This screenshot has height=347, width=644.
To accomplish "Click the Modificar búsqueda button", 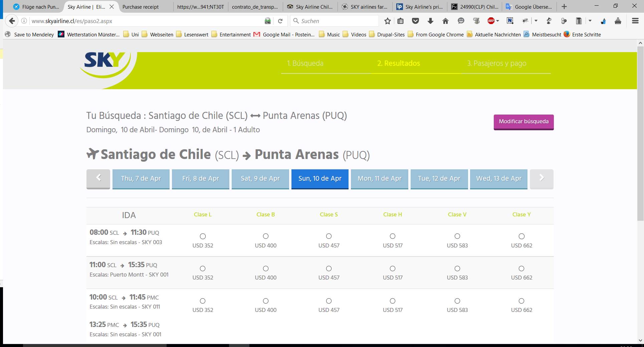I will click(x=523, y=122).
